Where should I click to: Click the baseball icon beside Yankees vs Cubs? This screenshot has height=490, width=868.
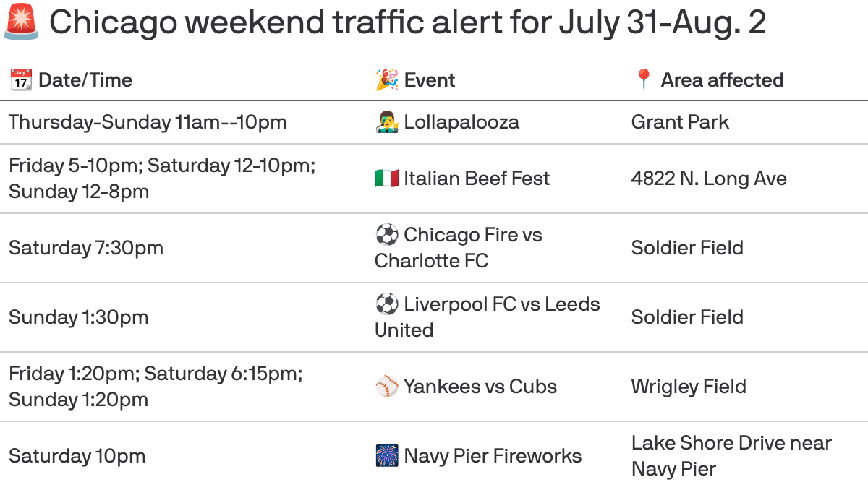(387, 386)
